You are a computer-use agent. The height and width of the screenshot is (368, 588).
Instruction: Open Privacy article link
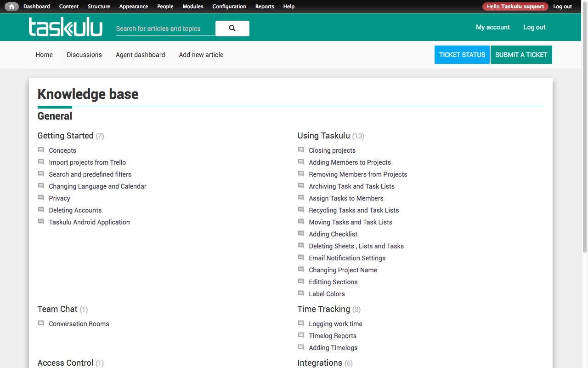[x=60, y=198]
